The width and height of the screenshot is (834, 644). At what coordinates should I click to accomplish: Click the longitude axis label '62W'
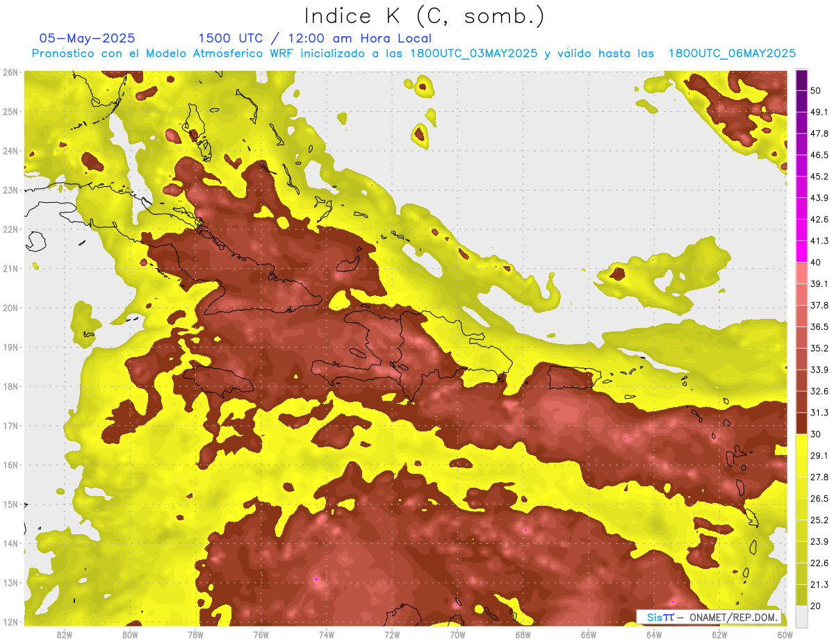point(719,634)
